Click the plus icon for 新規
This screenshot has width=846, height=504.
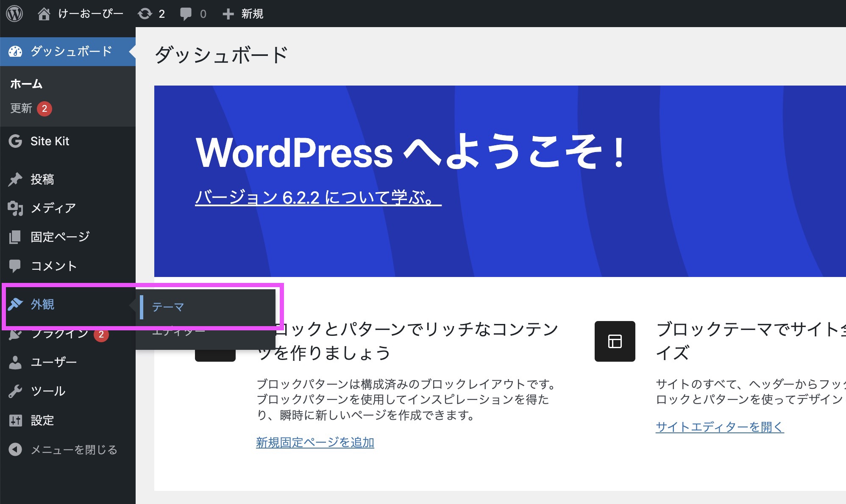pos(228,14)
